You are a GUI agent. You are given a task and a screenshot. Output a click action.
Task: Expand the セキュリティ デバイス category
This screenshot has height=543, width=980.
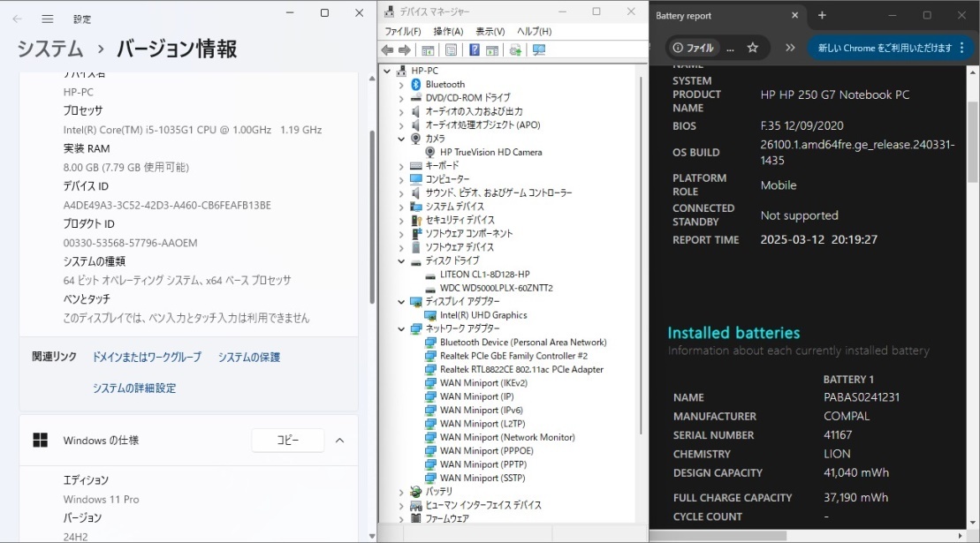(x=401, y=221)
